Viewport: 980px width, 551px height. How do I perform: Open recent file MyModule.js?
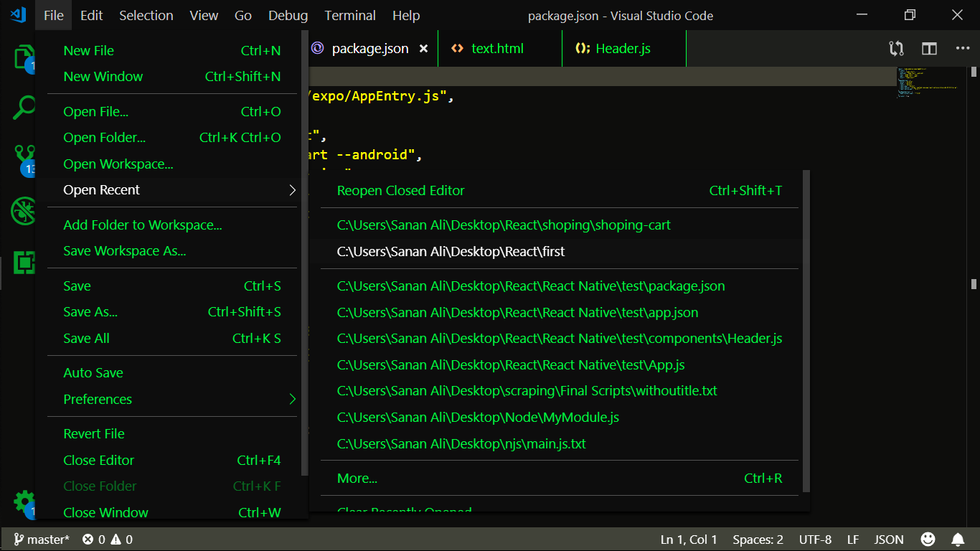[x=560, y=418]
